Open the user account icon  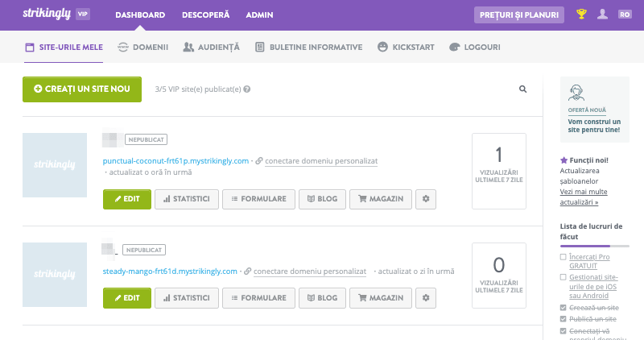click(602, 15)
